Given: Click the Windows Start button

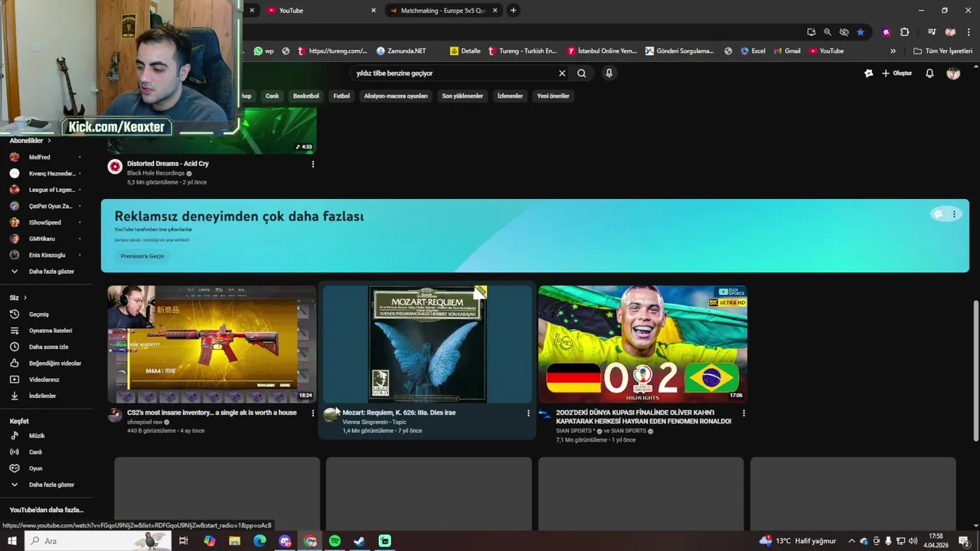Looking at the screenshot, I should point(12,541).
